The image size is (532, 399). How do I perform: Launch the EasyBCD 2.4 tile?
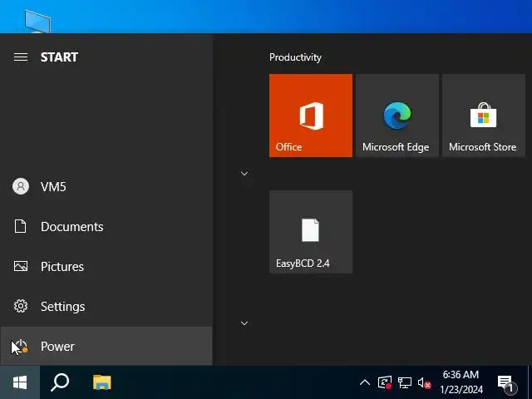(311, 232)
